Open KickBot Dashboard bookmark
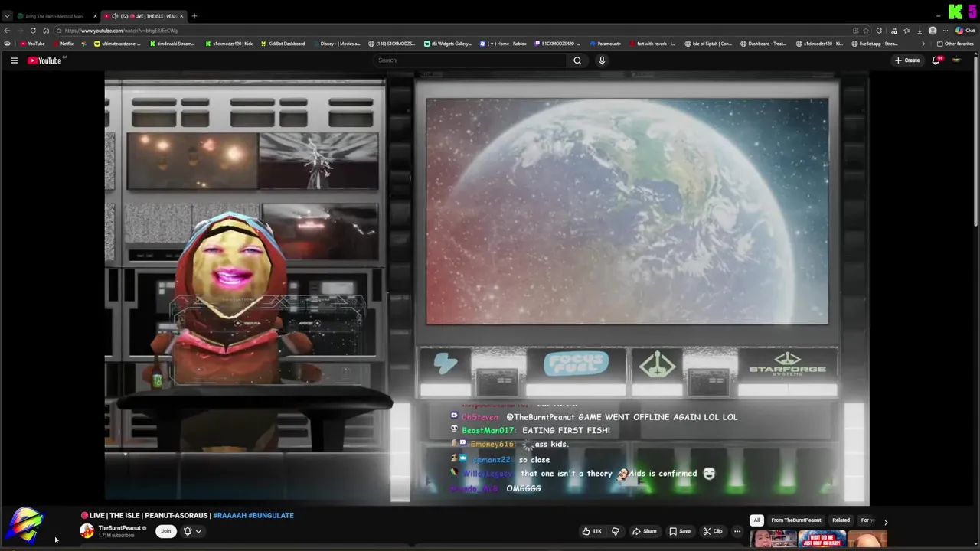This screenshot has width=980, height=551. coord(283,44)
